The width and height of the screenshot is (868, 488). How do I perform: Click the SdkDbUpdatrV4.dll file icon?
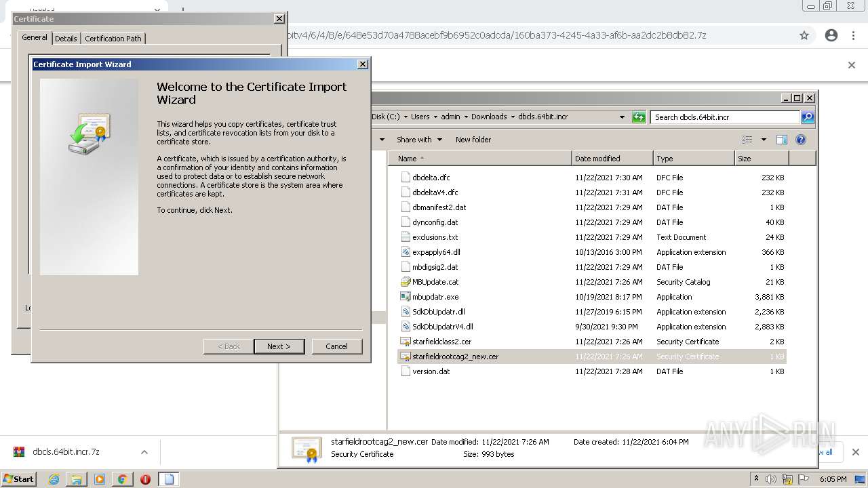pyautogui.click(x=406, y=327)
